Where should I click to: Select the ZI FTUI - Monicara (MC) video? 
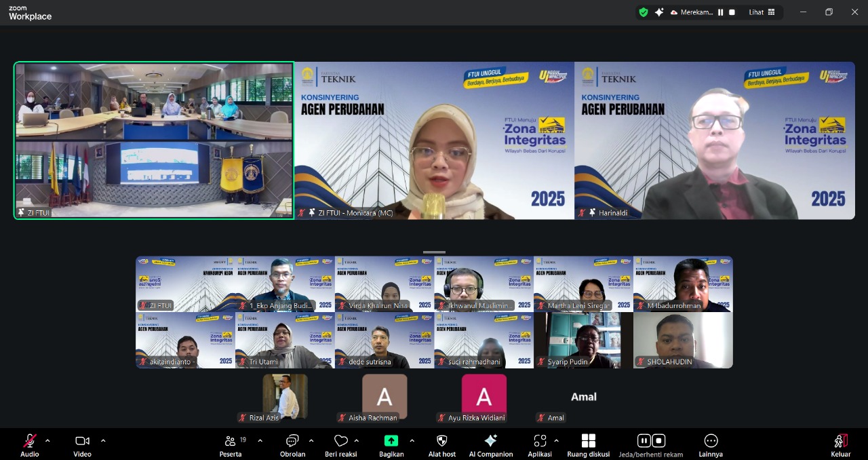click(x=434, y=140)
